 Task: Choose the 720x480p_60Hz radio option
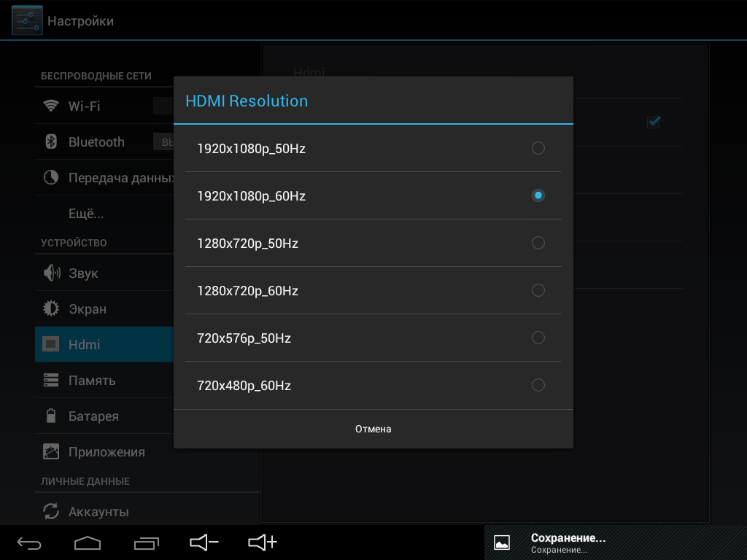click(x=538, y=386)
